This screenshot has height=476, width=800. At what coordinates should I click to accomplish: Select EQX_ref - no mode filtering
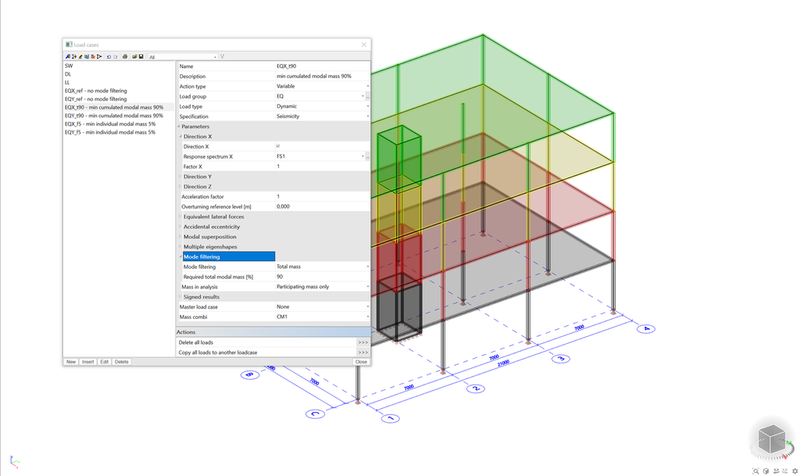(95, 91)
